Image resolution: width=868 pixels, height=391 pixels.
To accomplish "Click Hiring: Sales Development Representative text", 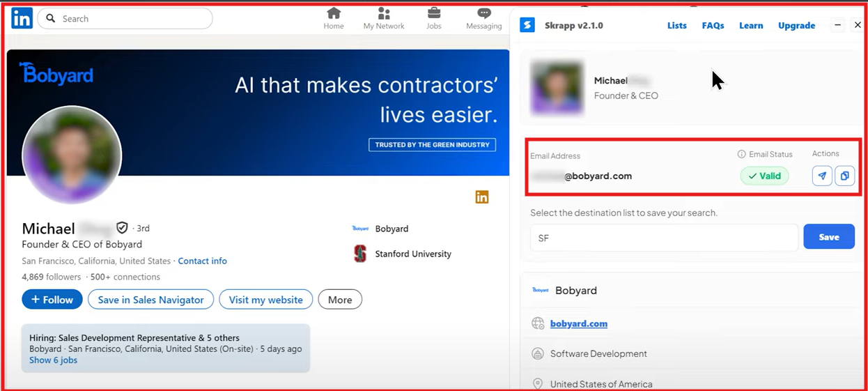I will [134, 338].
